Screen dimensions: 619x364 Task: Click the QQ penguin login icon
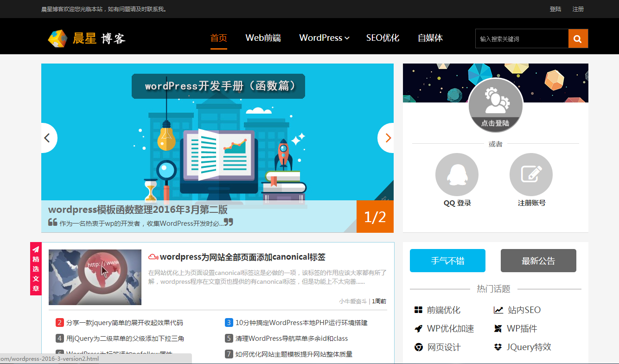click(x=457, y=174)
